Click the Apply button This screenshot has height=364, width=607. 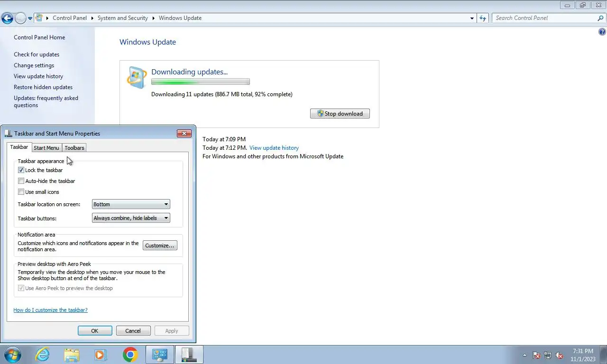pyautogui.click(x=172, y=331)
